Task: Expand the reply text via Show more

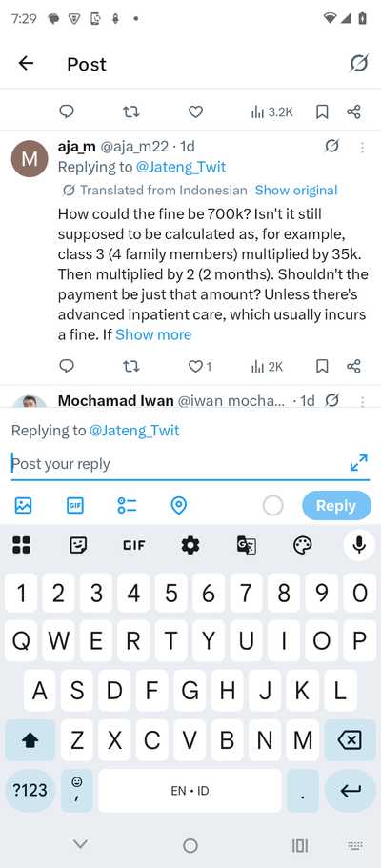Action: [153, 334]
